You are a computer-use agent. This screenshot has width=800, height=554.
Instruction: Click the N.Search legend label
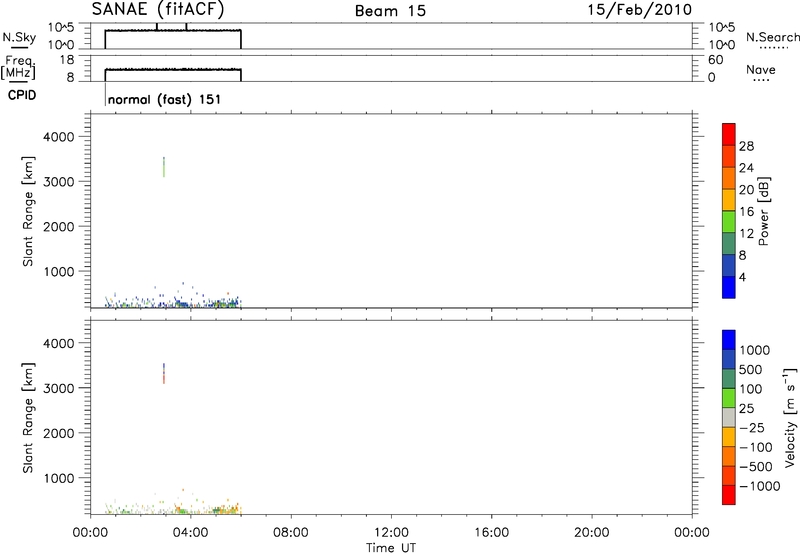click(772, 37)
